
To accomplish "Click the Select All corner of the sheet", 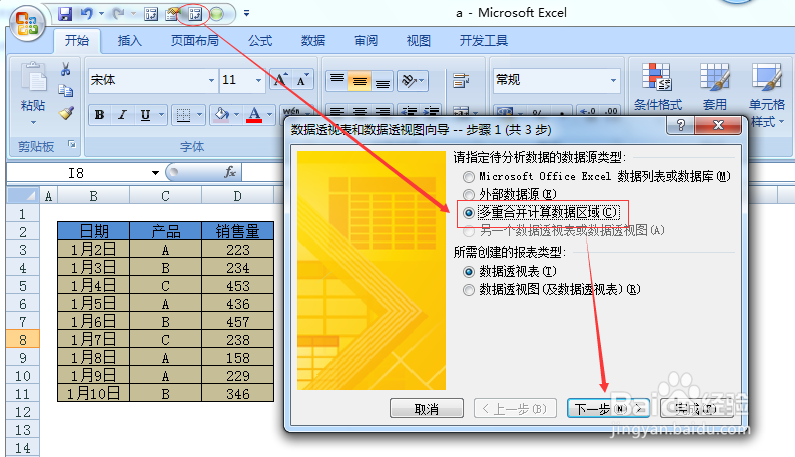I will pyautogui.click(x=23, y=195).
